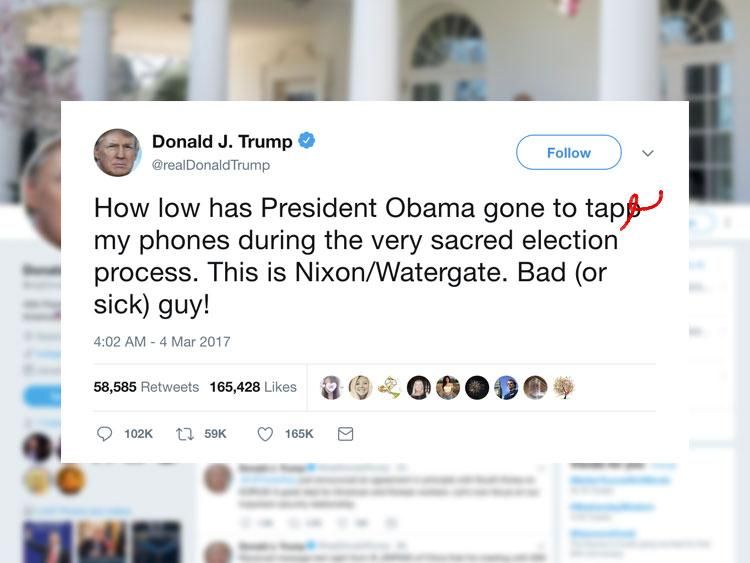The image size is (750, 563).
Task: Open the 165,428 Likes list
Action: (x=253, y=386)
